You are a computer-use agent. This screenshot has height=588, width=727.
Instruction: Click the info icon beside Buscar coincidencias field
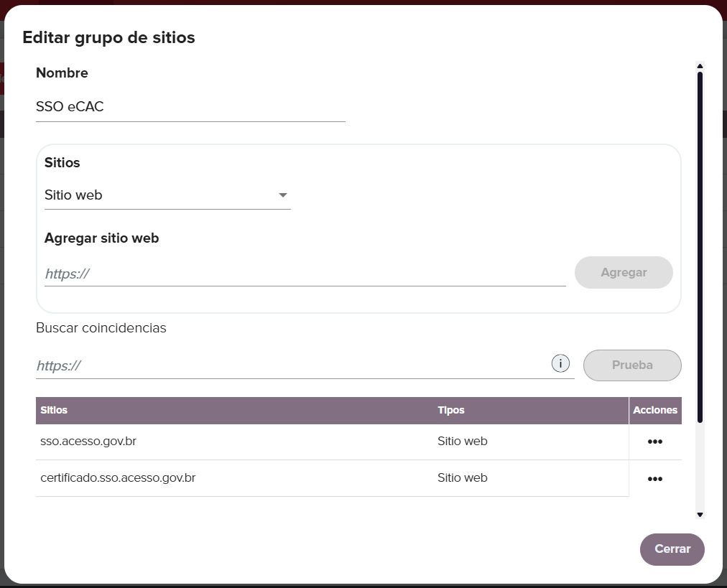tap(560, 363)
